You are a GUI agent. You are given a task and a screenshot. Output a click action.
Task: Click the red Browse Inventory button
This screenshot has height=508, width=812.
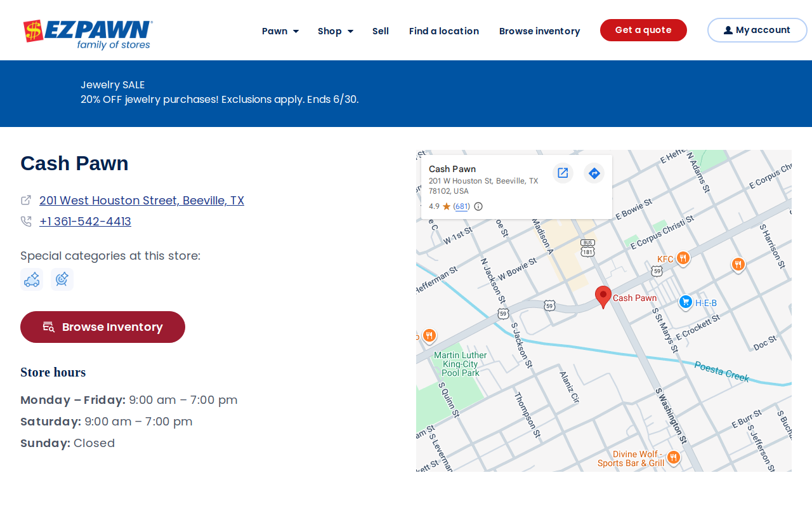(x=103, y=327)
